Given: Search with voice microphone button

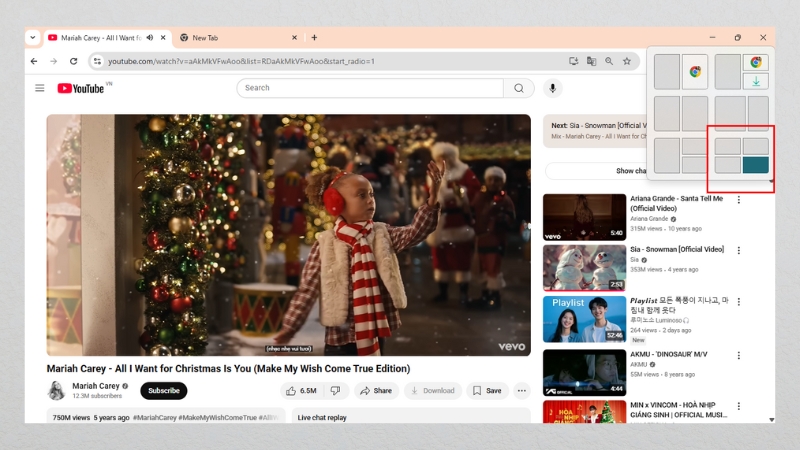Looking at the screenshot, I should pyautogui.click(x=553, y=88).
